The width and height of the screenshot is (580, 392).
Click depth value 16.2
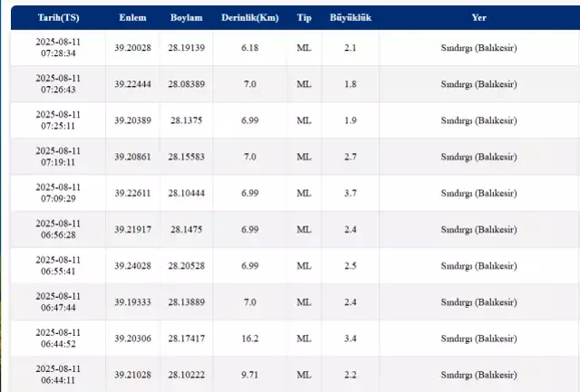(250, 339)
